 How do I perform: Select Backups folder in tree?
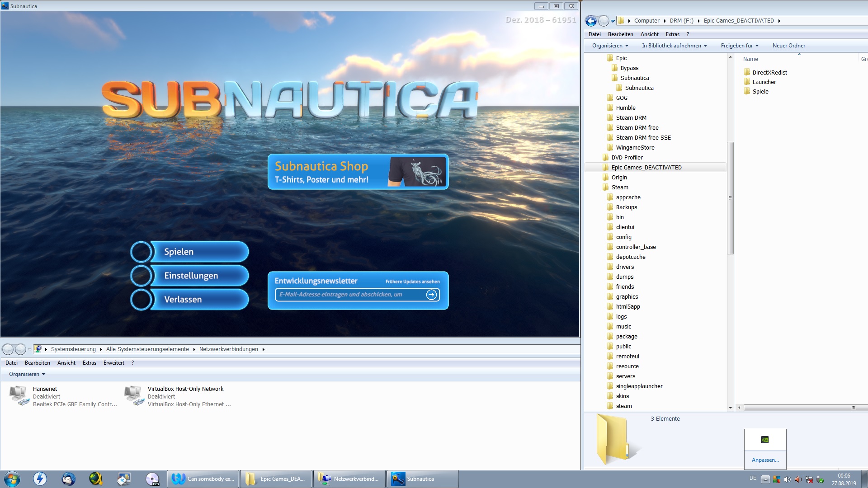pyautogui.click(x=622, y=207)
